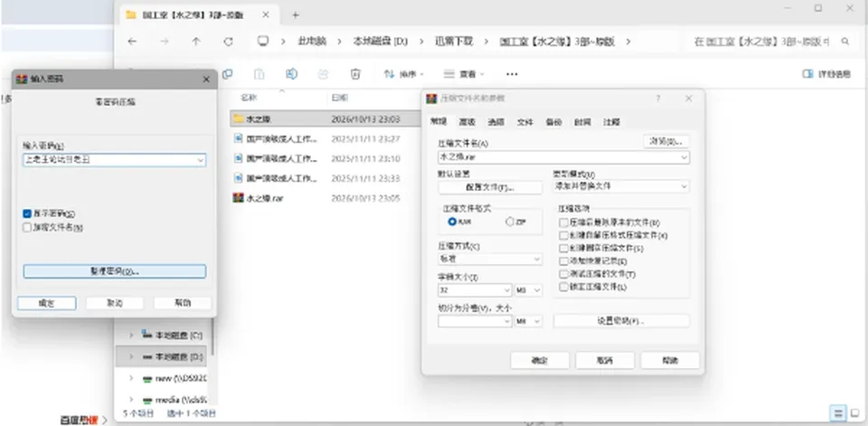Switch to the 选项 Options tab

point(495,122)
